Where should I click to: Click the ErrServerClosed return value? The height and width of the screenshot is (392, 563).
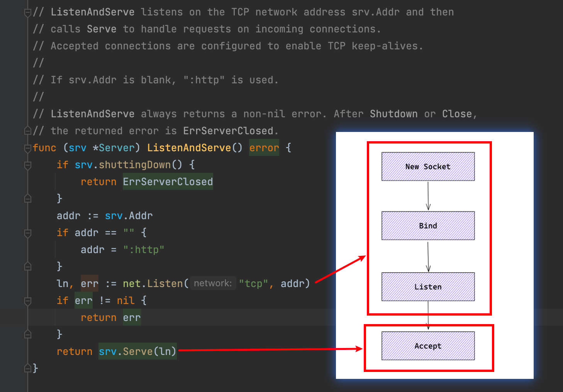168,182
